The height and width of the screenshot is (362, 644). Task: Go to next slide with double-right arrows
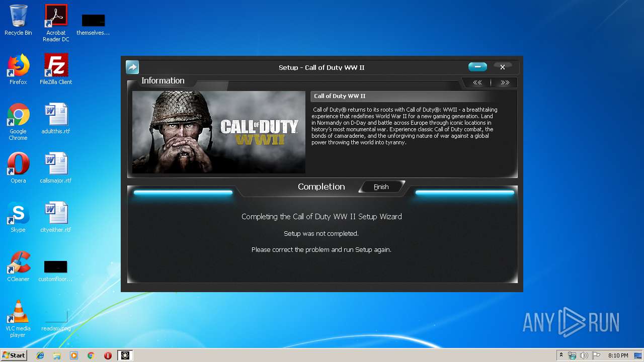pos(505,82)
